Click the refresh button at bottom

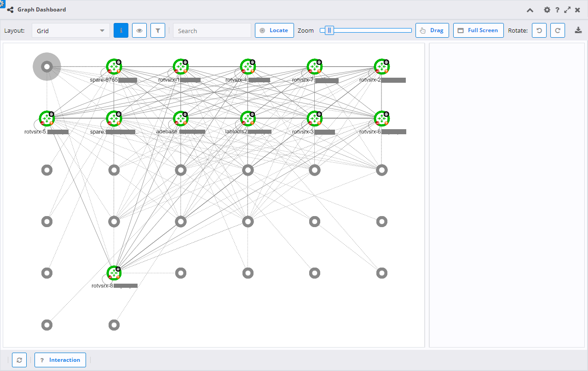(19, 360)
